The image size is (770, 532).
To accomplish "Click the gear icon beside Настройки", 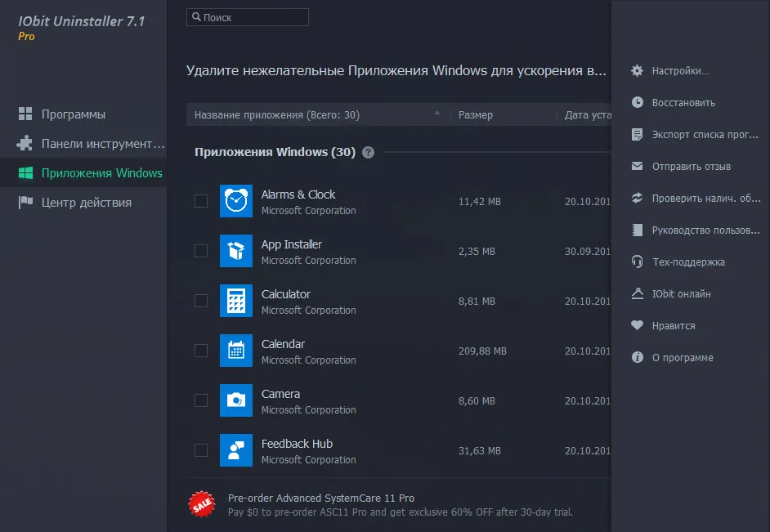I will [x=637, y=70].
